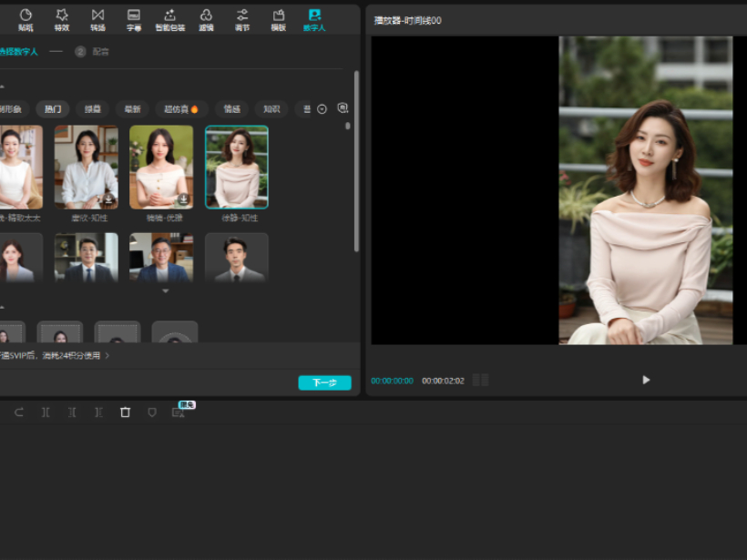Open the 转场 (Transitions) panel
Viewport: 747px width, 560px height.
click(97, 19)
